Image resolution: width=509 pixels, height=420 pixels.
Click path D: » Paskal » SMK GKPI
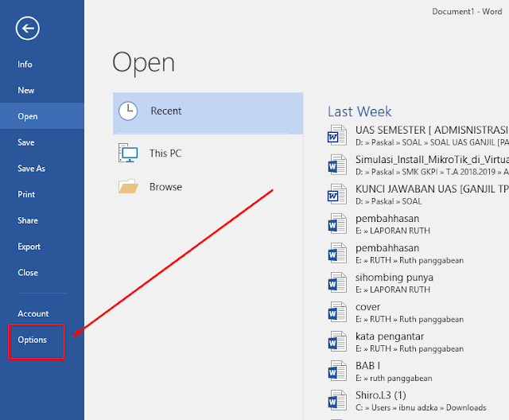[432, 172]
